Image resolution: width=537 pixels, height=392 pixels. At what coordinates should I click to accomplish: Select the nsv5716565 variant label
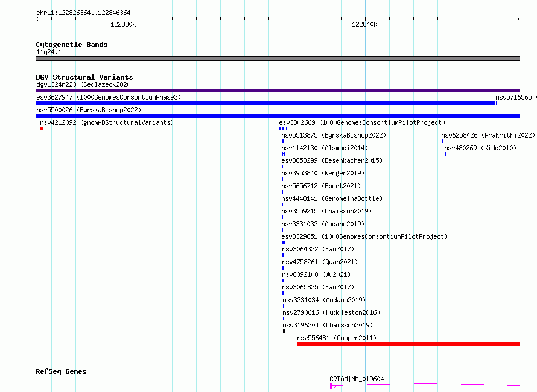pyautogui.click(x=513, y=97)
